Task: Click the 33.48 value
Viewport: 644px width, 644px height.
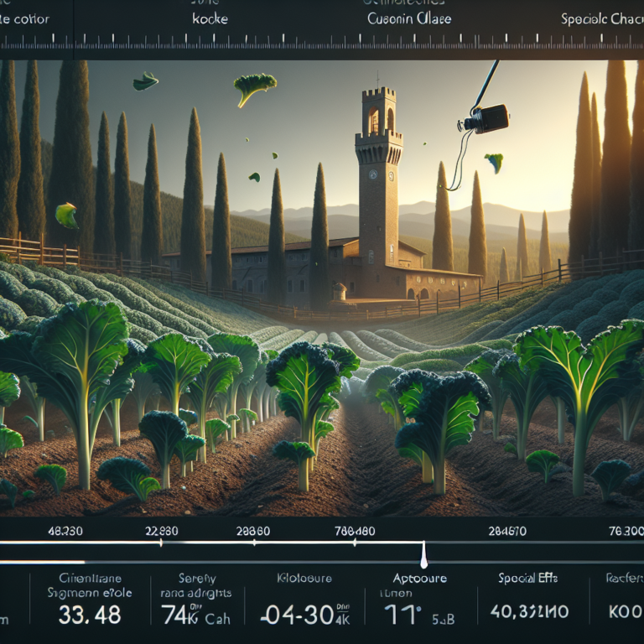Action: pyautogui.click(x=90, y=615)
